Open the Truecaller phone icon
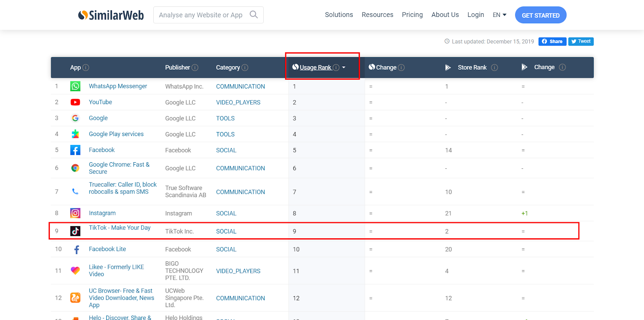The image size is (644, 320). [75, 192]
